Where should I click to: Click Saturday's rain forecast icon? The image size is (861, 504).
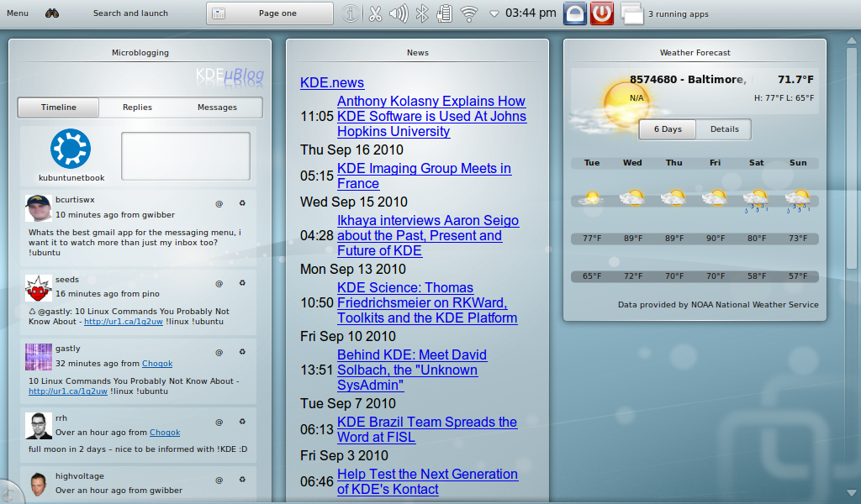(x=756, y=200)
